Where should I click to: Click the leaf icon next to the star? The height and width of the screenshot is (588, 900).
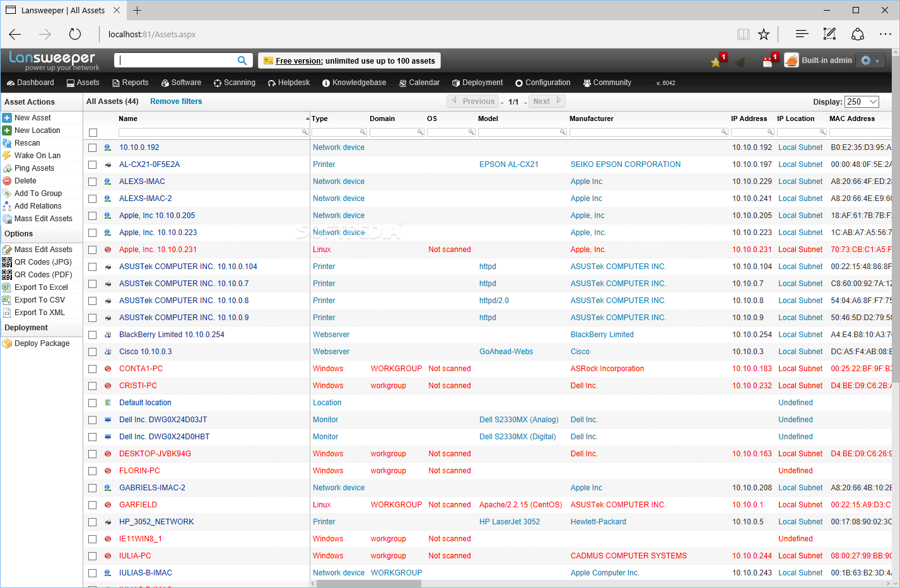pos(741,62)
